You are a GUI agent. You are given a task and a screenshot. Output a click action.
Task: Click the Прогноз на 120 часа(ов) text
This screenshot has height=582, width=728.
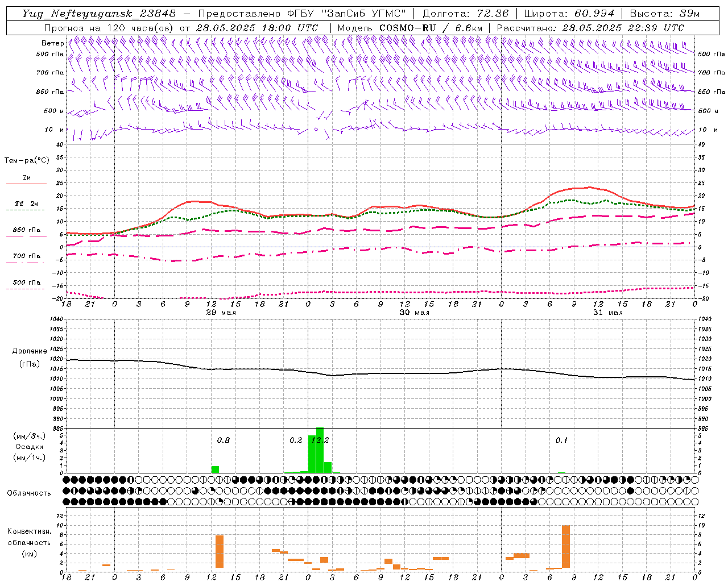[x=109, y=28]
